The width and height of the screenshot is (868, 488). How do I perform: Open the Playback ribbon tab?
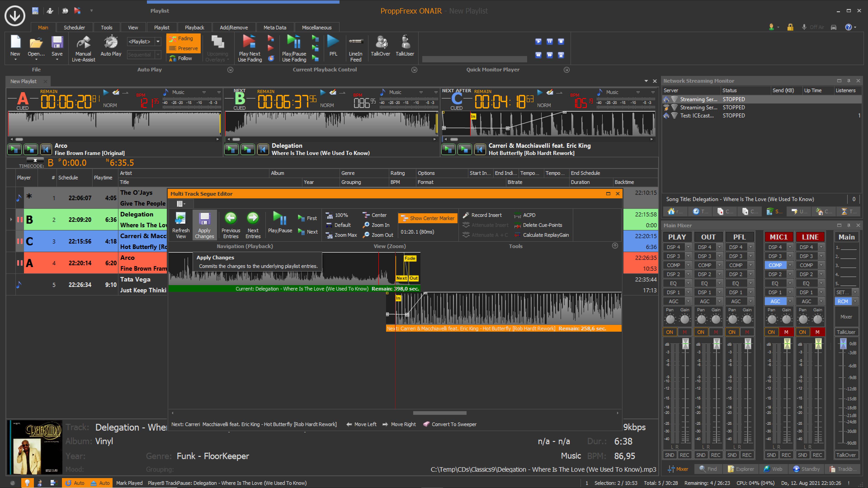[x=194, y=28]
